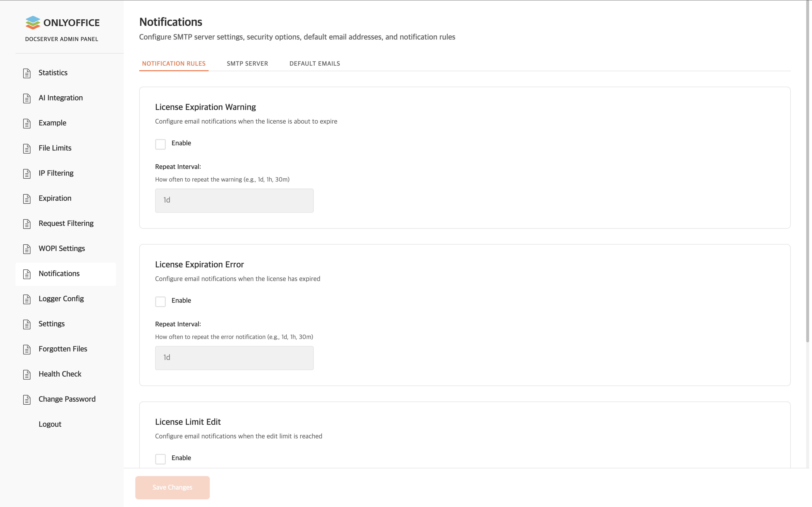Enable the License Expiration Error checkbox
This screenshot has width=812, height=507.
[160, 302]
